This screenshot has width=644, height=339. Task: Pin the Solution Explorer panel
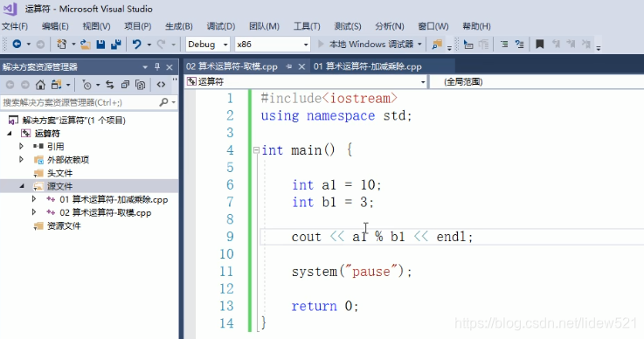tap(157, 66)
